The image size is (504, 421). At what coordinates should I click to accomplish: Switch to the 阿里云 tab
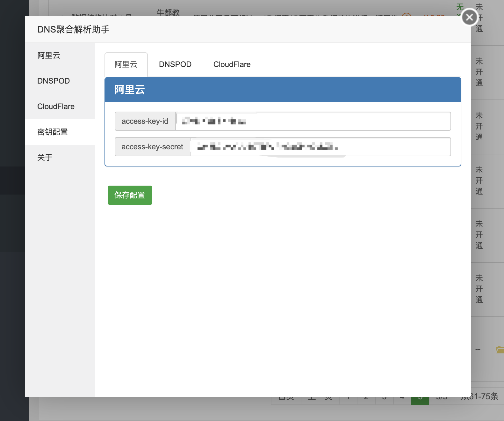click(x=126, y=64)
